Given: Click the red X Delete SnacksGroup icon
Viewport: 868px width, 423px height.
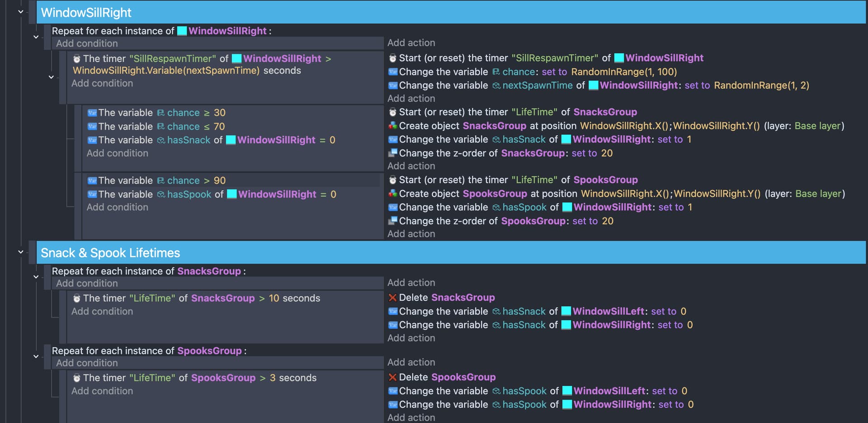Looking at the screenshot, I should click(392, 297).
